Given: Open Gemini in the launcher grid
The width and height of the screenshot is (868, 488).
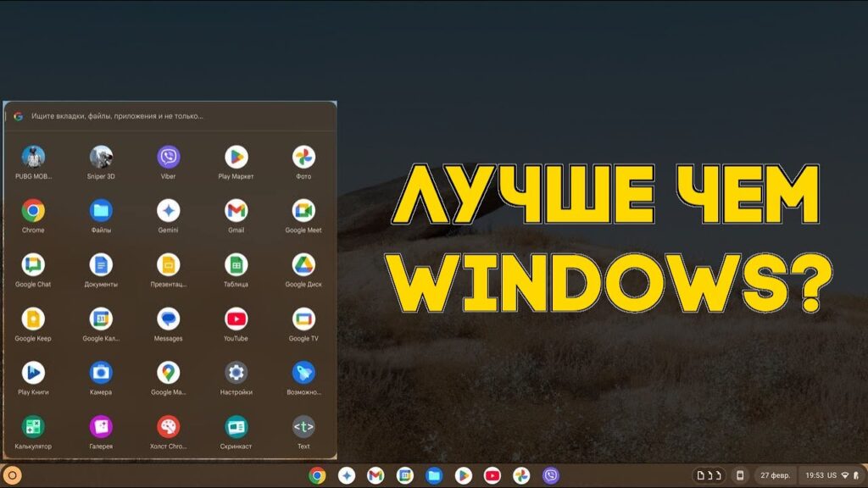Looking at the screenshot, I should (169, 211).
